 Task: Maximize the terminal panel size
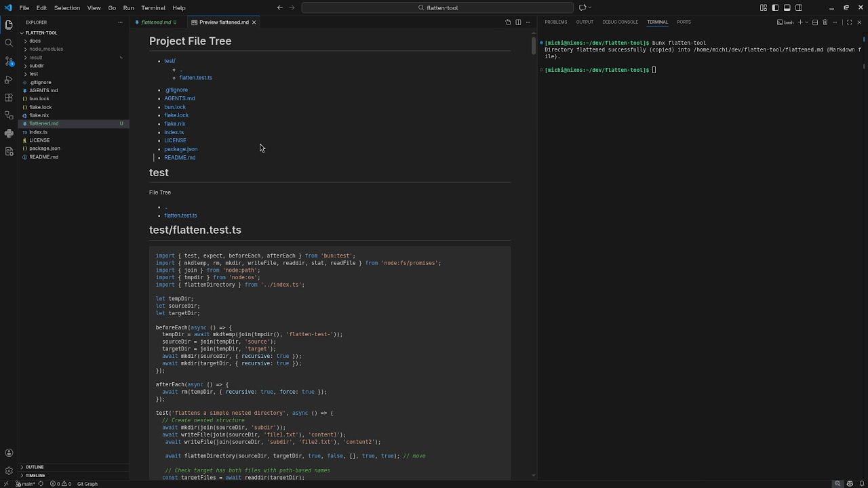[x=849, y=22]
